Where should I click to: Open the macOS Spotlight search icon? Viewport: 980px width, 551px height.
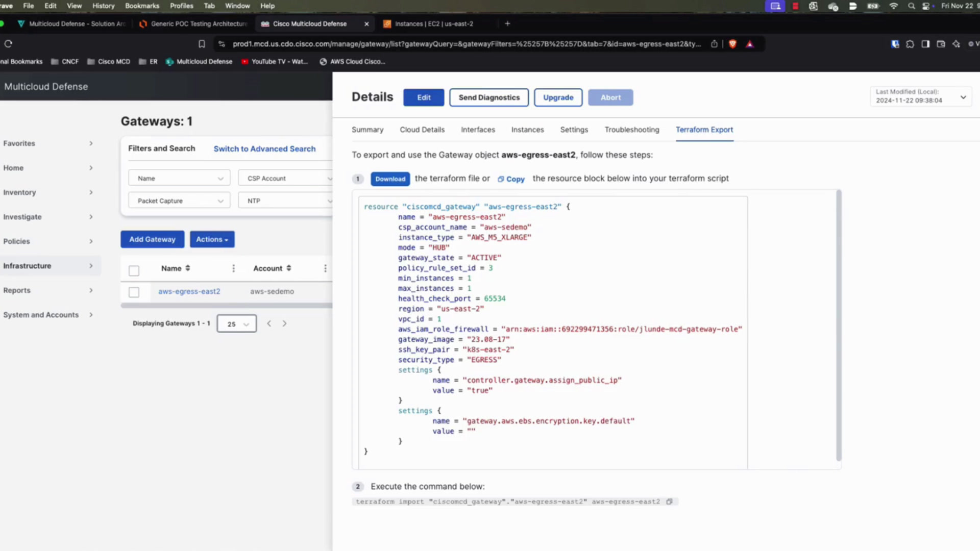pyautogui.click(x=911, y=6)
